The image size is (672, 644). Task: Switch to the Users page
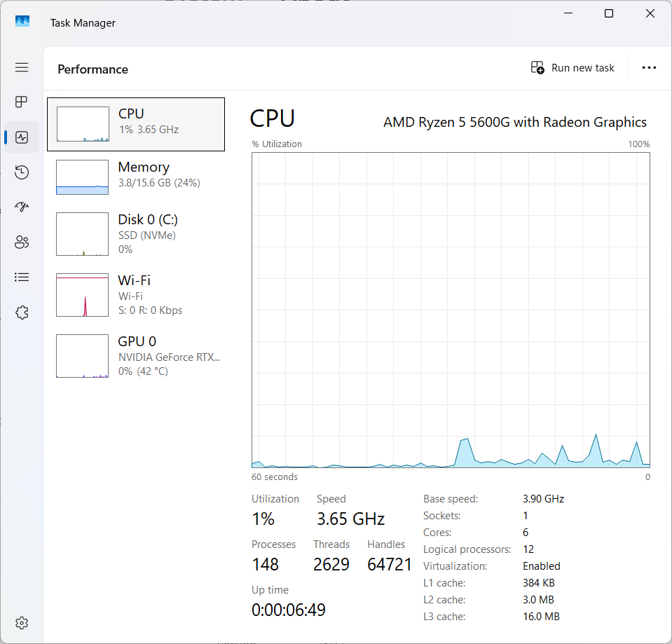coord(22,242)
